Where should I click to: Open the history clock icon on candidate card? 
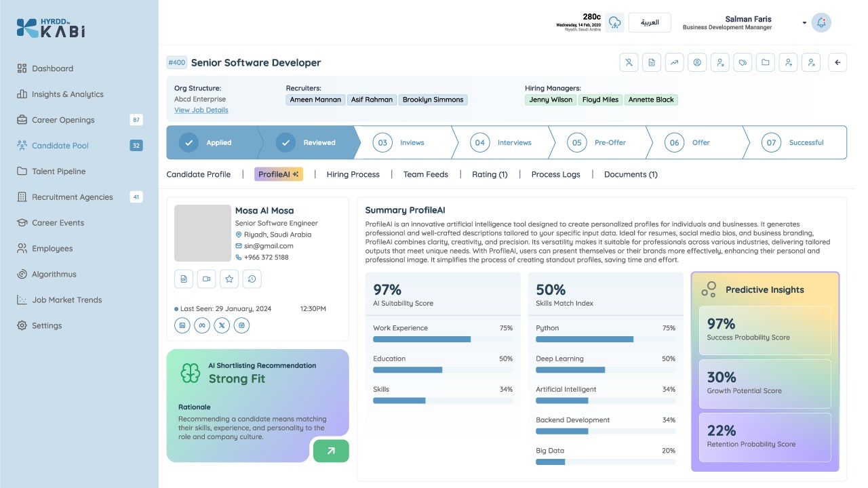(x=252, y=279)
